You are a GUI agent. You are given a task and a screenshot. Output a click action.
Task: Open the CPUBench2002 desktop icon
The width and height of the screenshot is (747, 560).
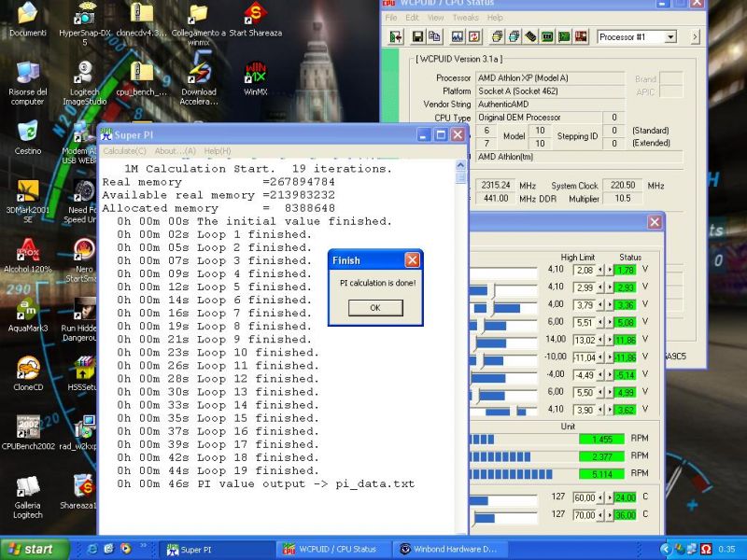click(x=28, y=433)
